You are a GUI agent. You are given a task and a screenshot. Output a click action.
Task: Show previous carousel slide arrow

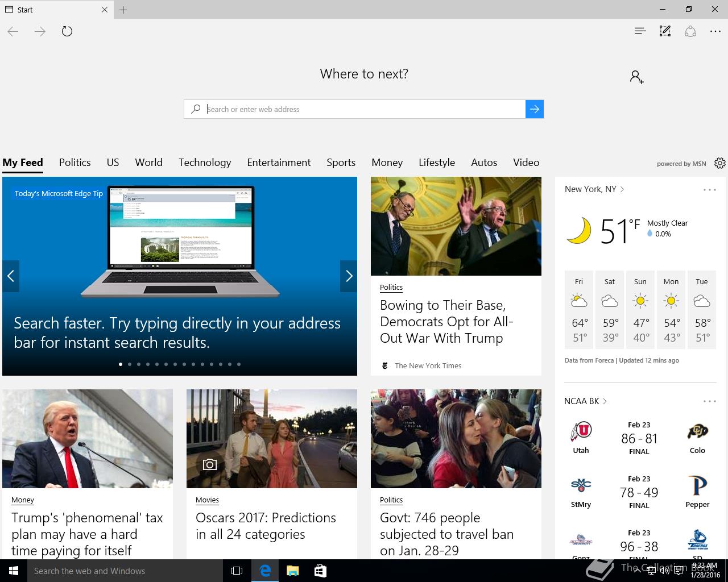(11, 276)
